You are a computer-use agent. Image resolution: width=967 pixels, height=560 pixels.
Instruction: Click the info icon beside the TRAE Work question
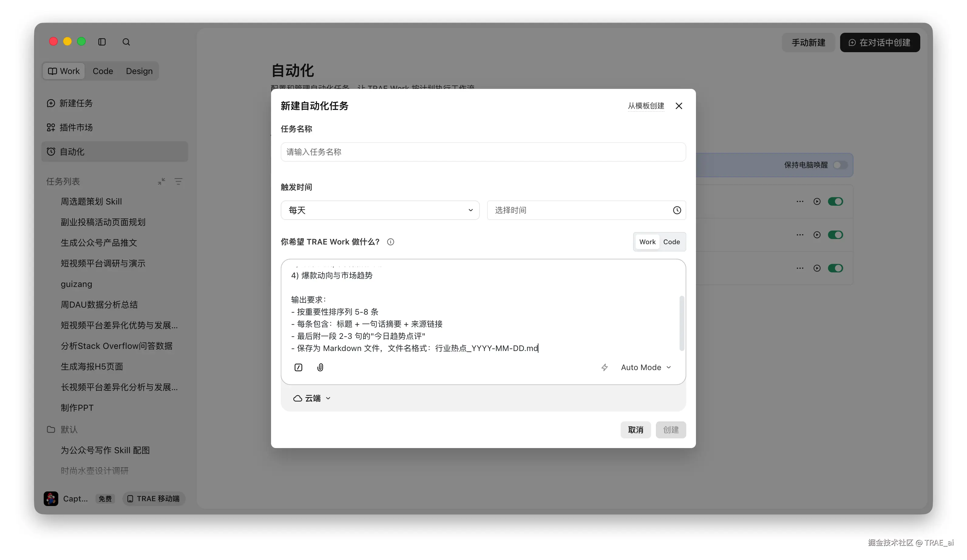(391, 242)
